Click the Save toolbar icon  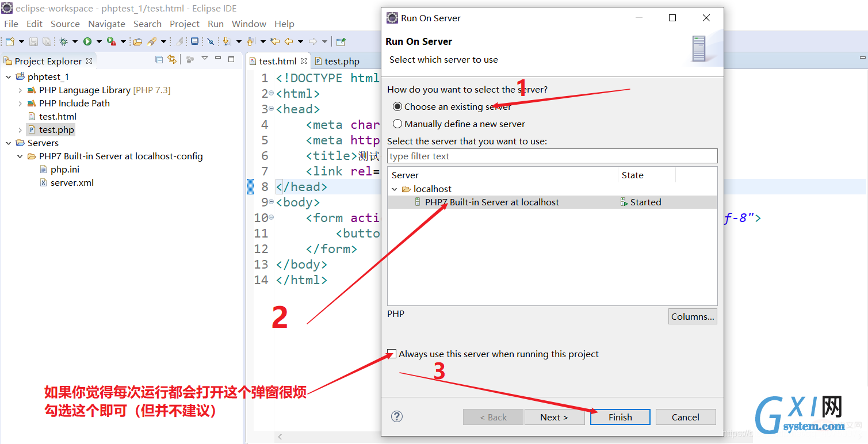point(33,41)
